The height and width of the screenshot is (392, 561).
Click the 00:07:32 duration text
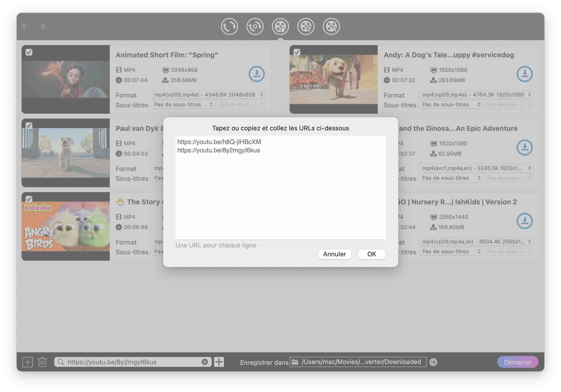(403, 80)
